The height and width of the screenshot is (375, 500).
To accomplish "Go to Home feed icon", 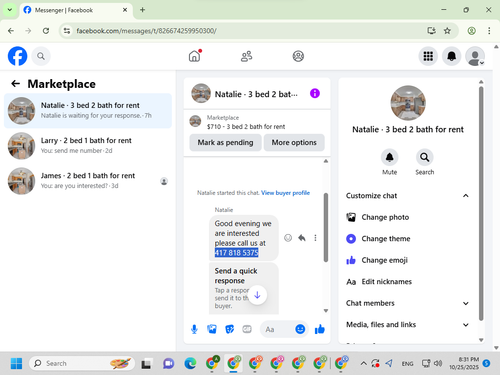I will (x=195, y=56).
